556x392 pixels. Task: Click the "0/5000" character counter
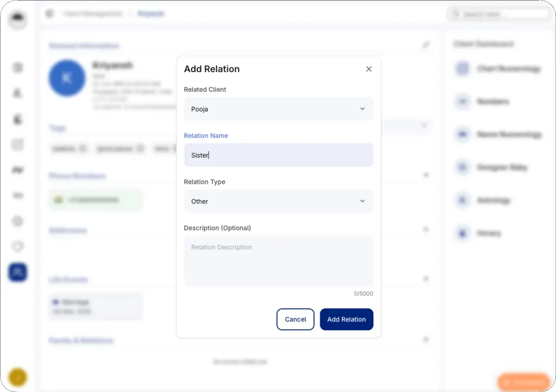[363, 293]
